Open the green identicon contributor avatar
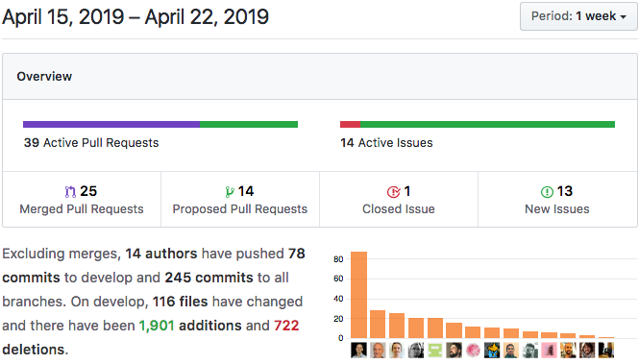 point(435,351)
